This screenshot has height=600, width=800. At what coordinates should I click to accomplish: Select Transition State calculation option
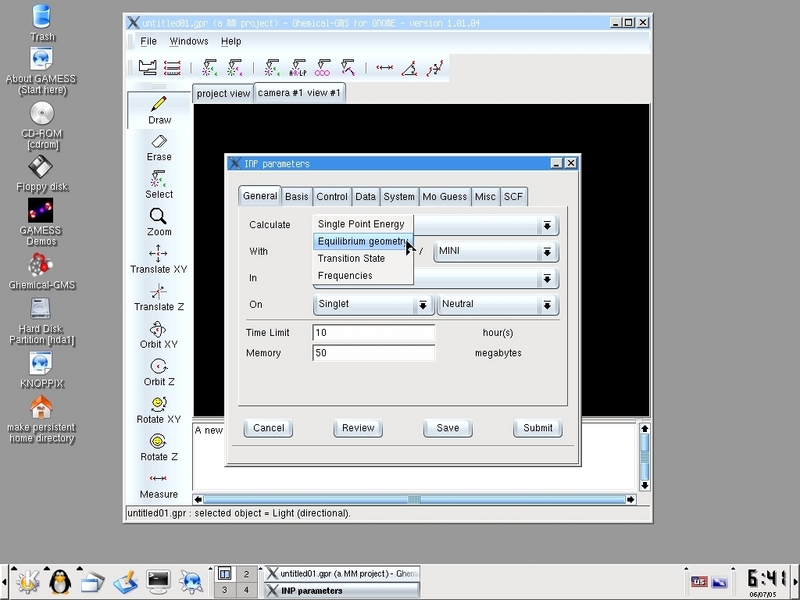[351, 258]
